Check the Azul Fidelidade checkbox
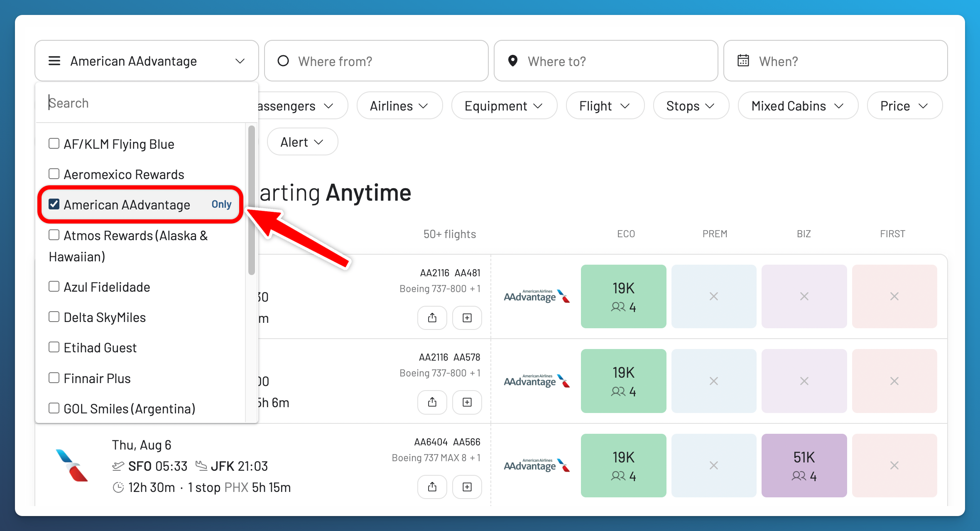Viewport: 980px width, 531px height. pos(54,286)
